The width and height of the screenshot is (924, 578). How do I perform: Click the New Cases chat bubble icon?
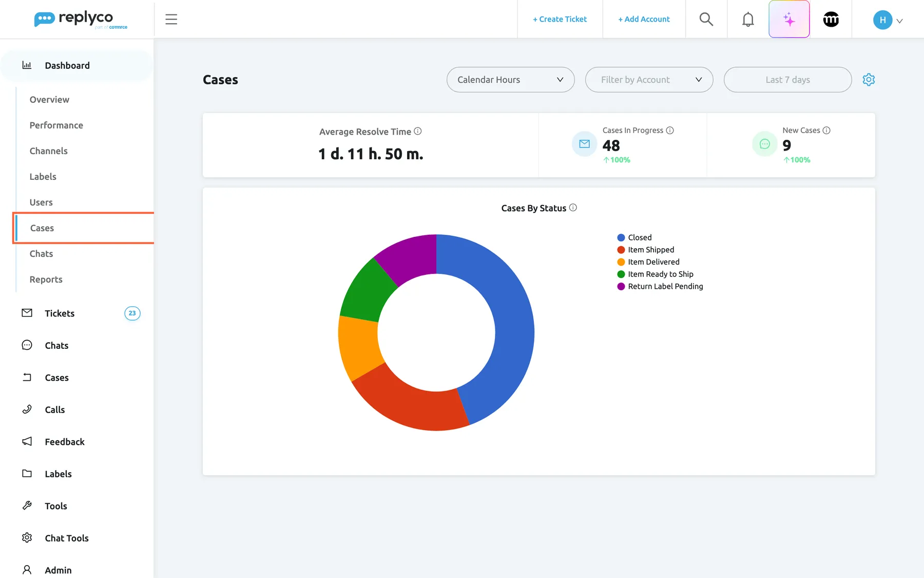point(764,144)
